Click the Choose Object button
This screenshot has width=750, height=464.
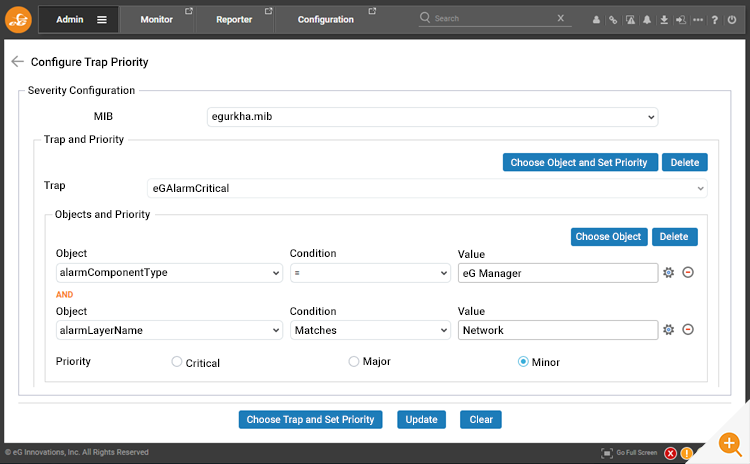[x=609, y=237]
